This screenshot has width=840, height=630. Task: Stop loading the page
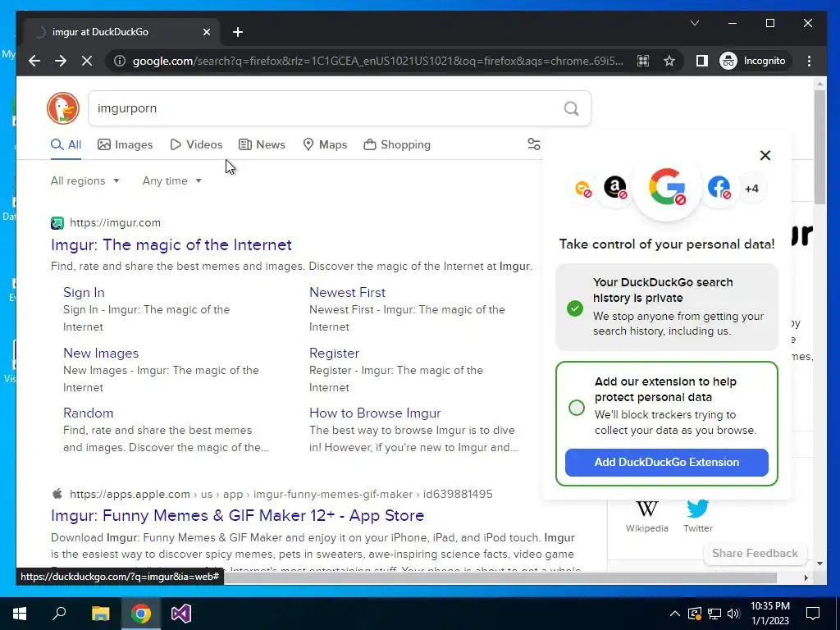87,61
